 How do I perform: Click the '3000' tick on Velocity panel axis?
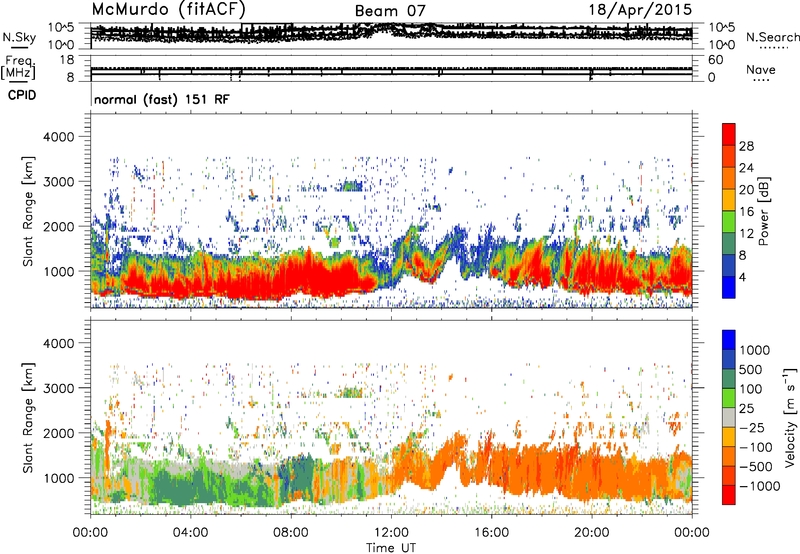click(x=59, y=388)
